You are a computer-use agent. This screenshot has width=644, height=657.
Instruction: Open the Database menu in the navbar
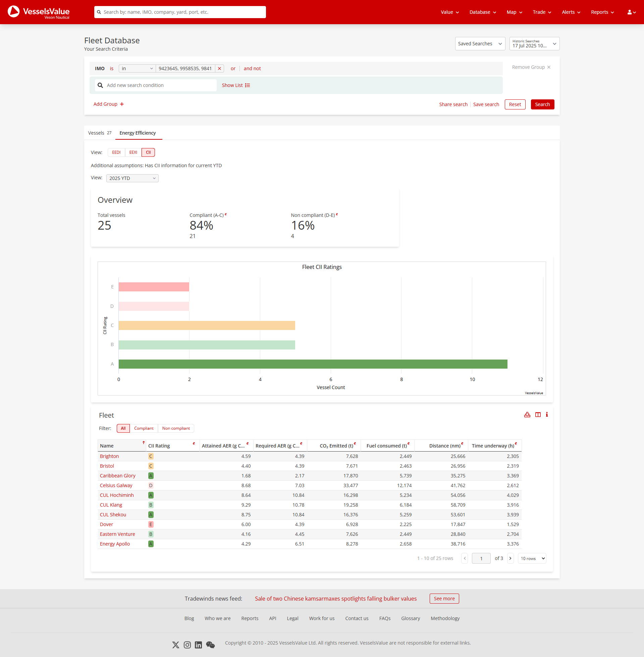click(482, 12)
